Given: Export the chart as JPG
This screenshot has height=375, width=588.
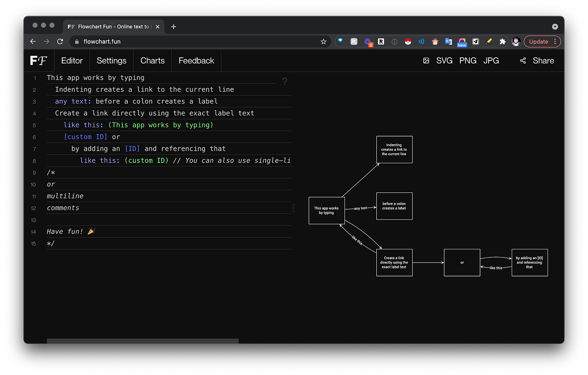Looking at the screenshot, I should [491, 61].
